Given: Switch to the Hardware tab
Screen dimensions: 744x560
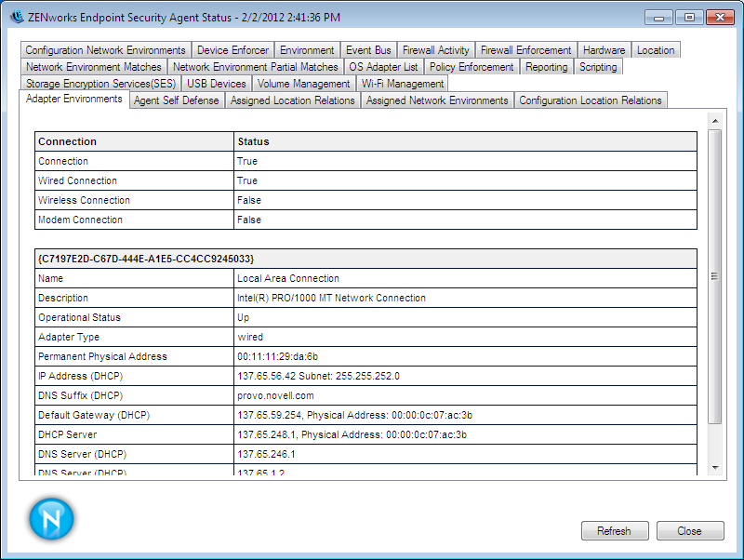Looking at the screenshot, I should click(604, 50).
